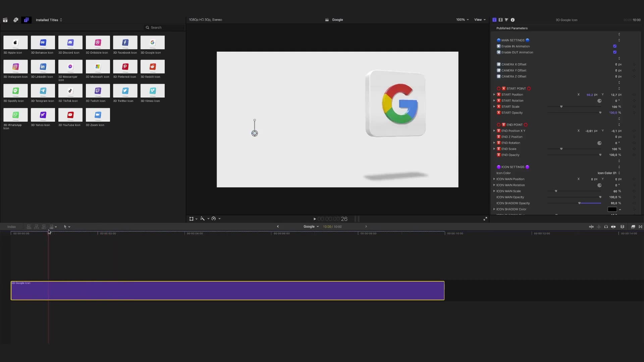Expand START Scale disclosure triangle

pos(494,107)
